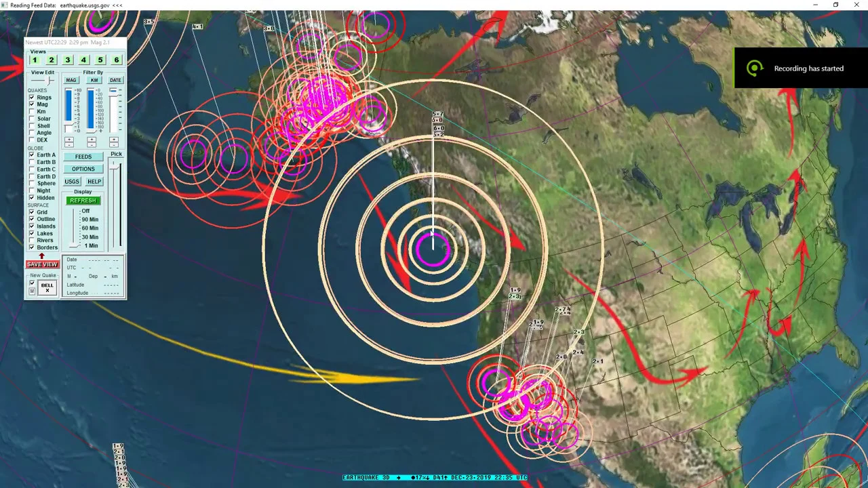This screenshot has height=488, width=868.
Task: Adjust the date filter slider
Action: click(x=114, y=94)
